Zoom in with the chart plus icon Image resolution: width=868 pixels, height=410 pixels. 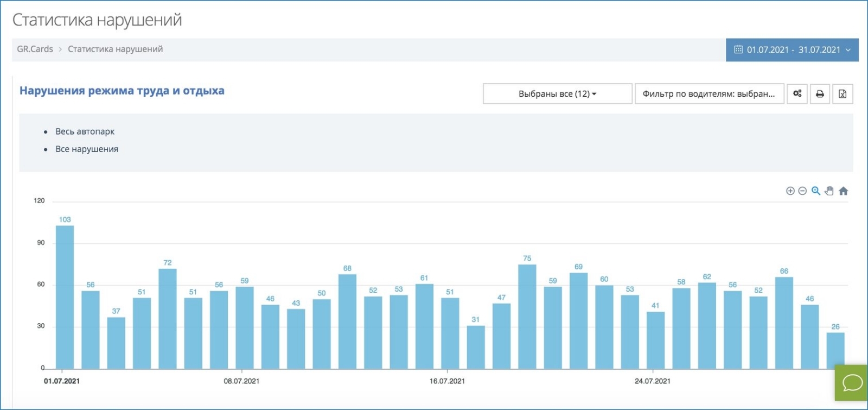[x=790, y=191]
